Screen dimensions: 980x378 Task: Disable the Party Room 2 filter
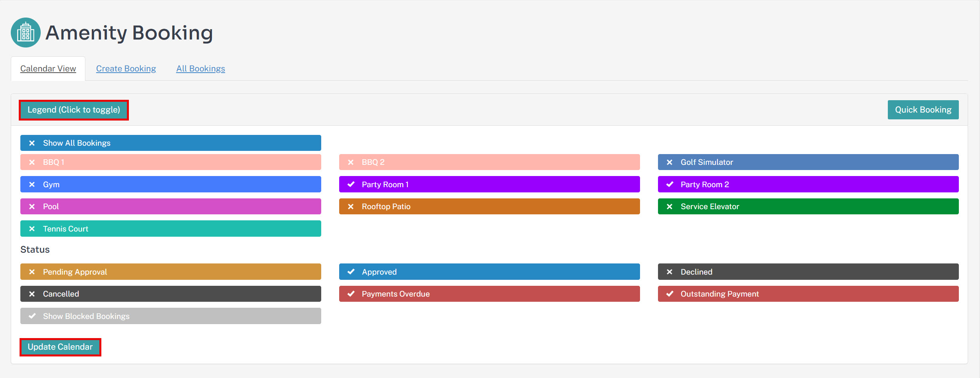[x=808, y=184]
